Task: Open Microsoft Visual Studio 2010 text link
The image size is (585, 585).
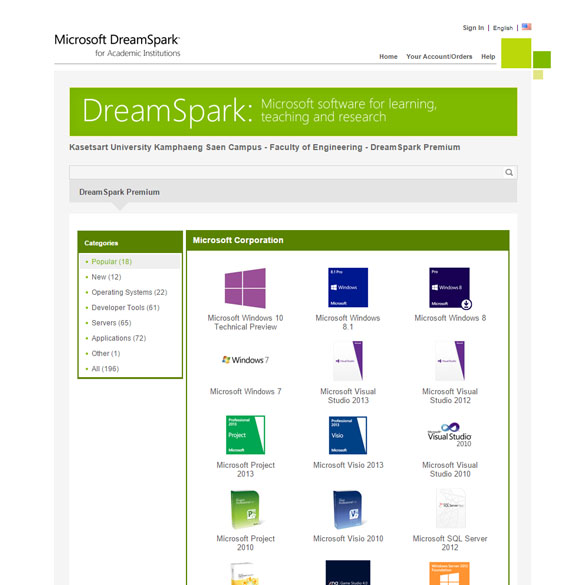Action: [450, 469]
